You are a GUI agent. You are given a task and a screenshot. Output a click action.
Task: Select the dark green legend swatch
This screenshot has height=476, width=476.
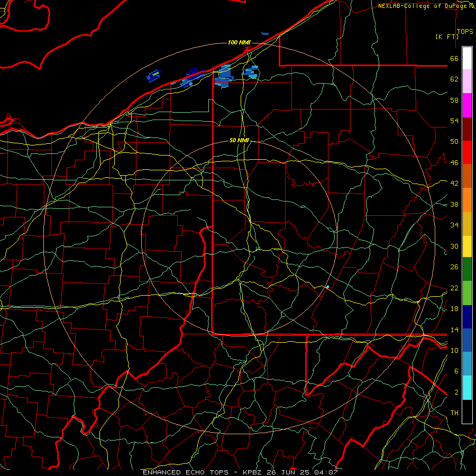(x=467, y=269)
